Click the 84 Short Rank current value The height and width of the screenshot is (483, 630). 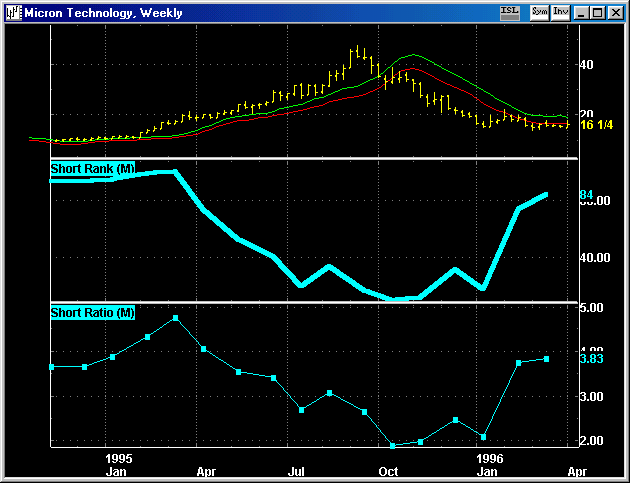tap(586, 195)
